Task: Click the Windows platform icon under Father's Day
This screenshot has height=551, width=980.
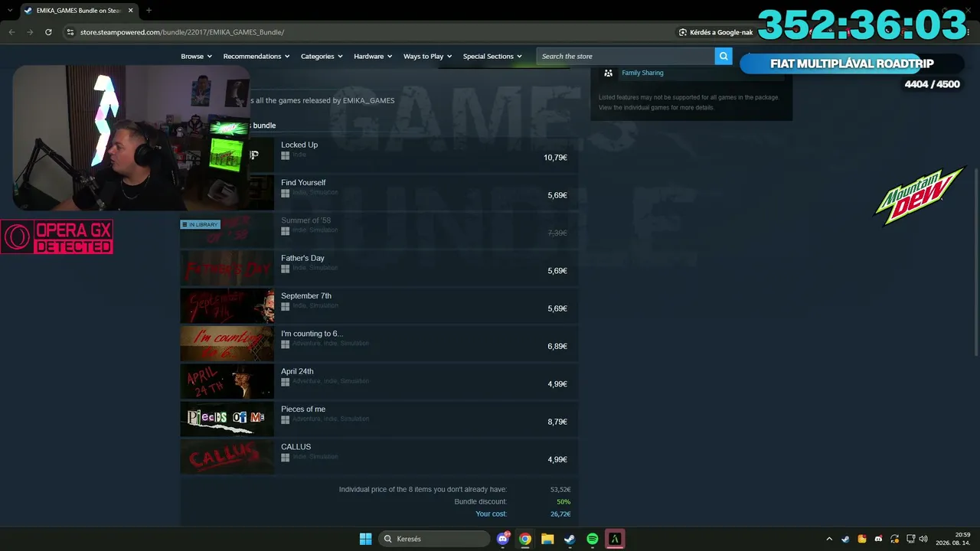Action: [285, 269]
